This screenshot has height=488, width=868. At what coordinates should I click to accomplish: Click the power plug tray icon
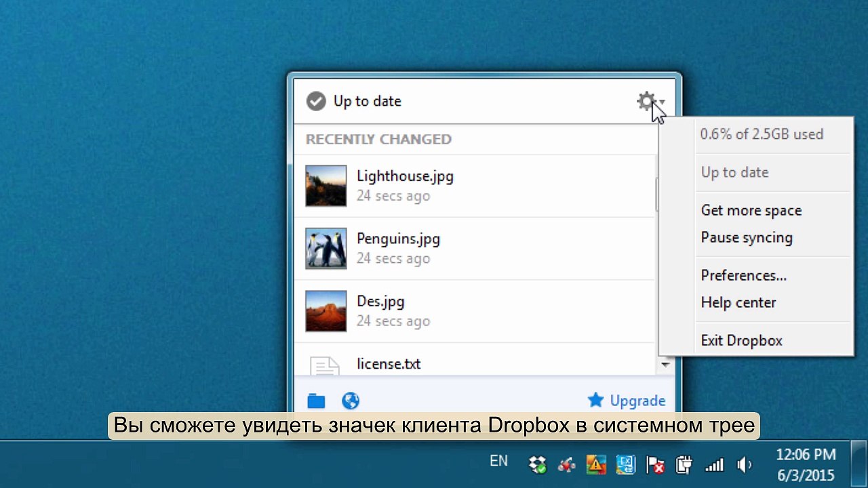coord(684,464)
